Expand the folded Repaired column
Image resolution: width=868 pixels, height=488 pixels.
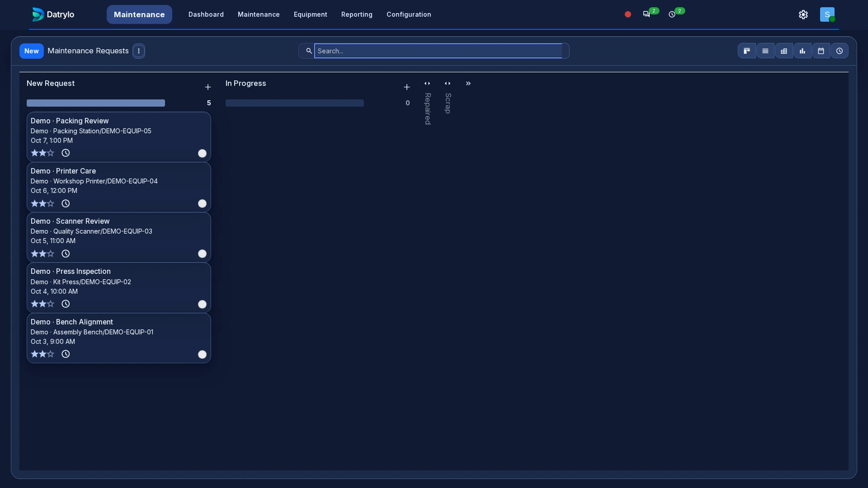pyautogui.click(x=427, y=84)
